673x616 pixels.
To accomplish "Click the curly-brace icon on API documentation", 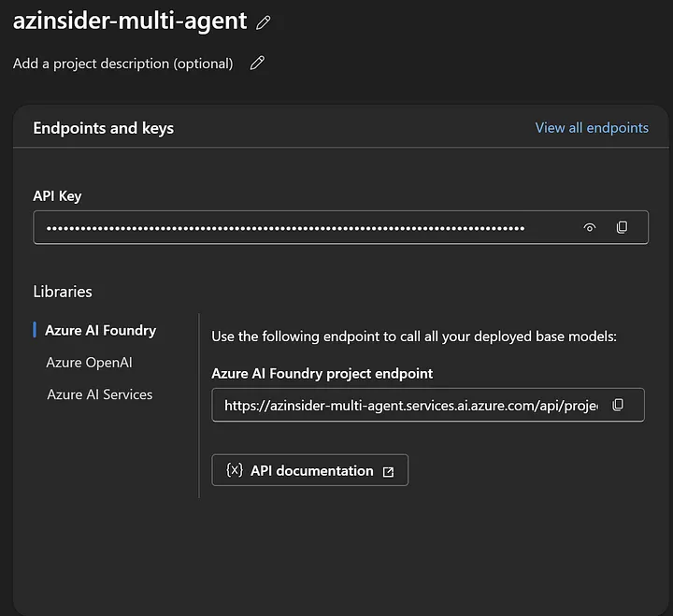I will click(235, 470).
